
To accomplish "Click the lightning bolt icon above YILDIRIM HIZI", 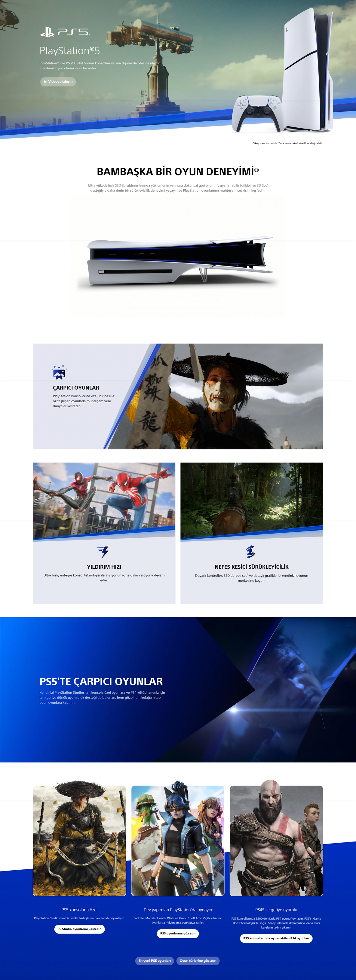I will pos(103,552).
